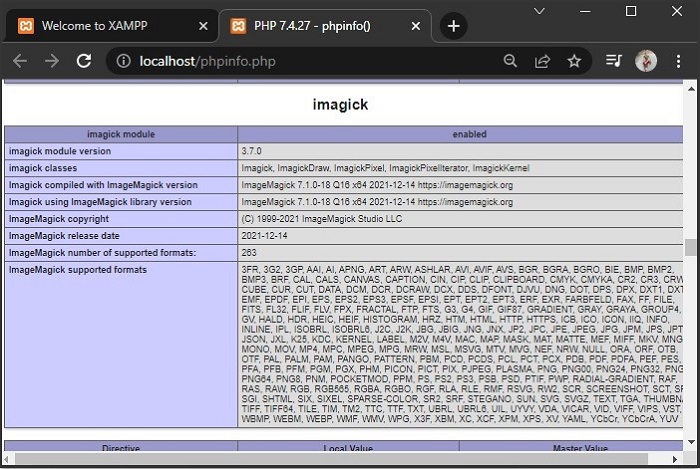Screen dimensions: 700x469
Task: View site information for localhost
Action: [x=123, y=61]
